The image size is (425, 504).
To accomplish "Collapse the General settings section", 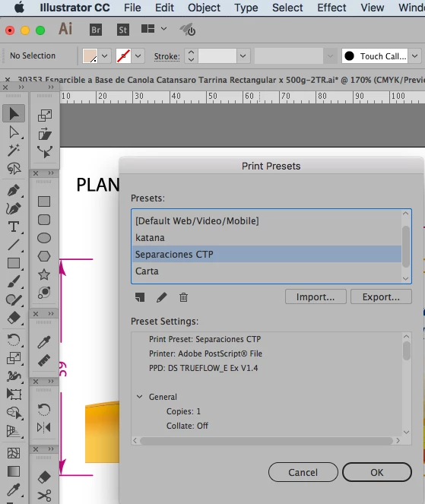I will tap(140, 397).
